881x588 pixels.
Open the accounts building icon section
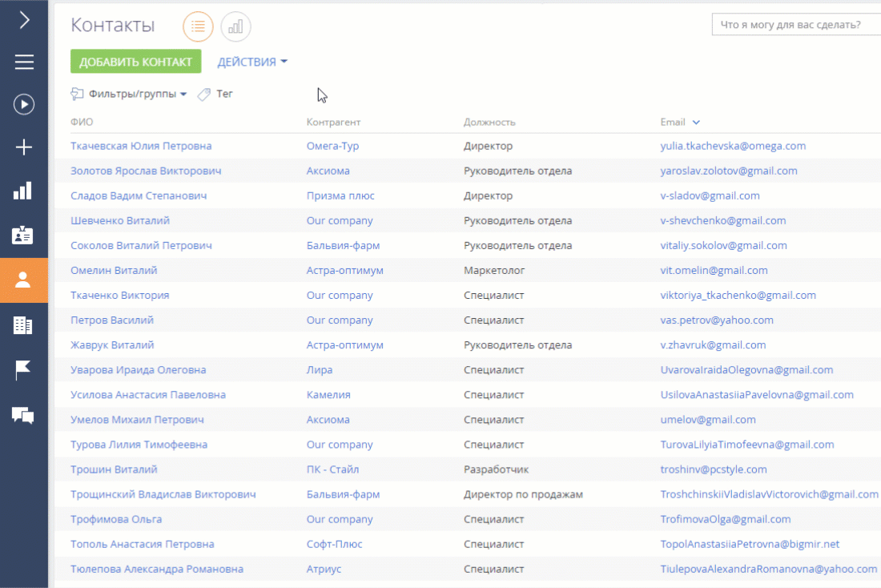[x=23, y=325]
